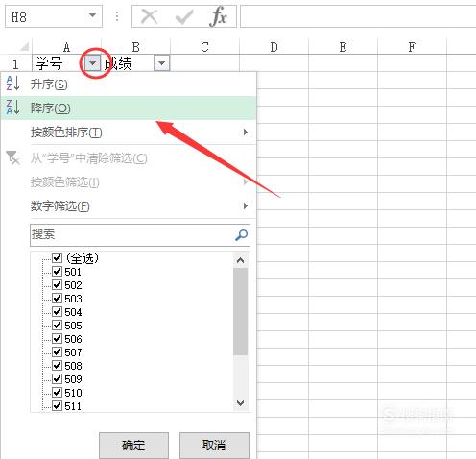Image resolution: width=476 pixels, height=459 pixels.
Task: Click the formula bar confirm checkmark icon
Action: (184, 16)
